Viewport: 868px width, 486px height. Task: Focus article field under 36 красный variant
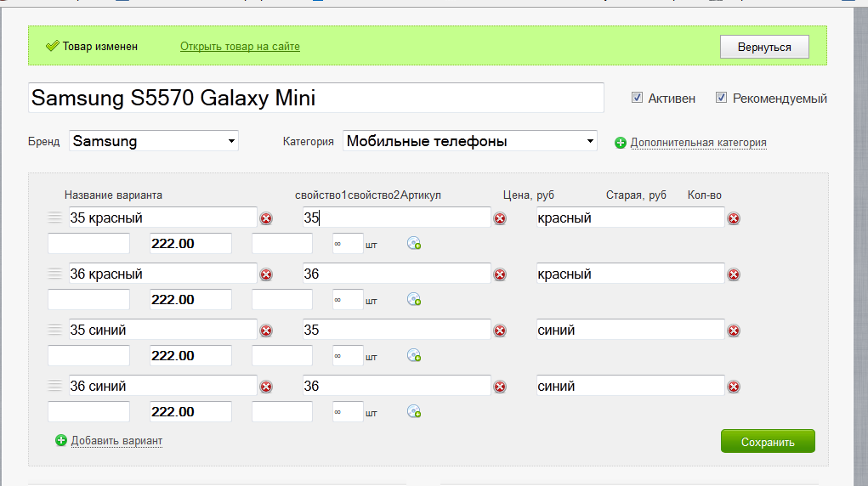[88, 299]
